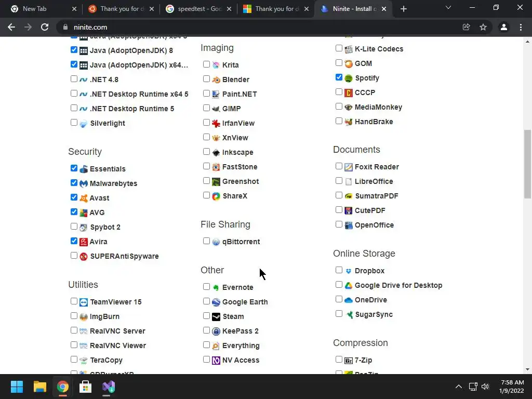This screenshot has height=399, width=532.
Task: Click the Foxit Reader icon
Action: coord(349,167)
